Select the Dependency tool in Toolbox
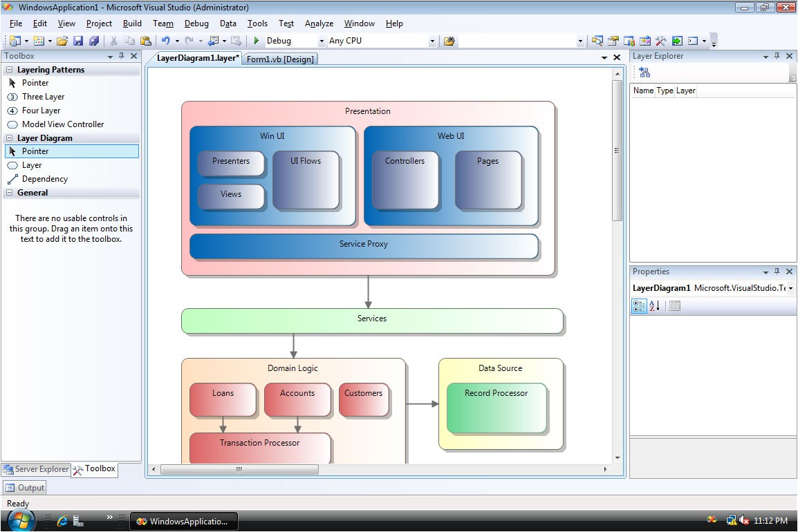This screenshot has width=798, height=532. tap(44, 179)
